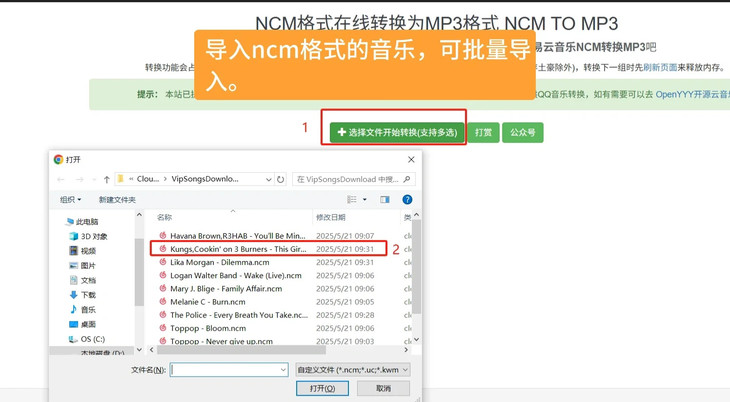Sort files by 修改日期 column header

tap(331, 217)
